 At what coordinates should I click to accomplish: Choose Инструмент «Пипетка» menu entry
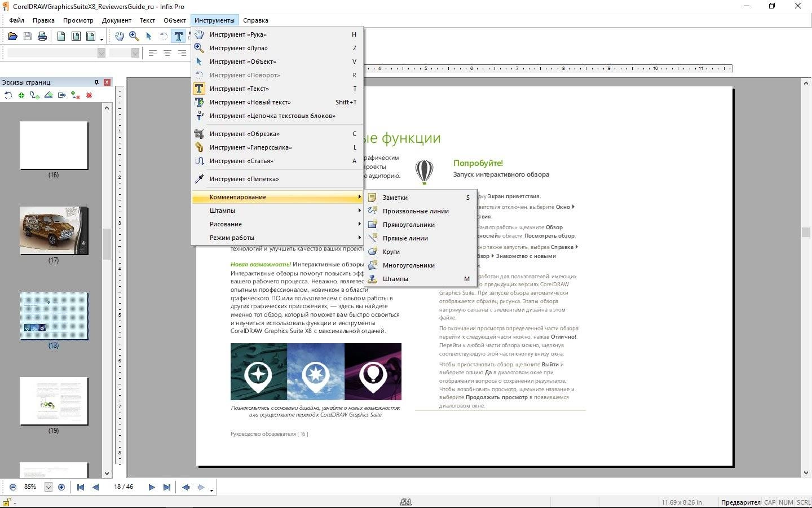(x=277, y=179)
